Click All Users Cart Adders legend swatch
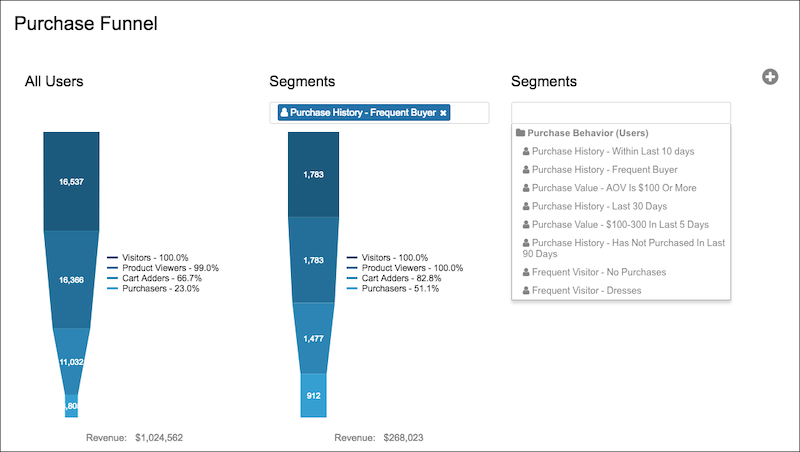800x452 pixels. (x=113, y=279)
